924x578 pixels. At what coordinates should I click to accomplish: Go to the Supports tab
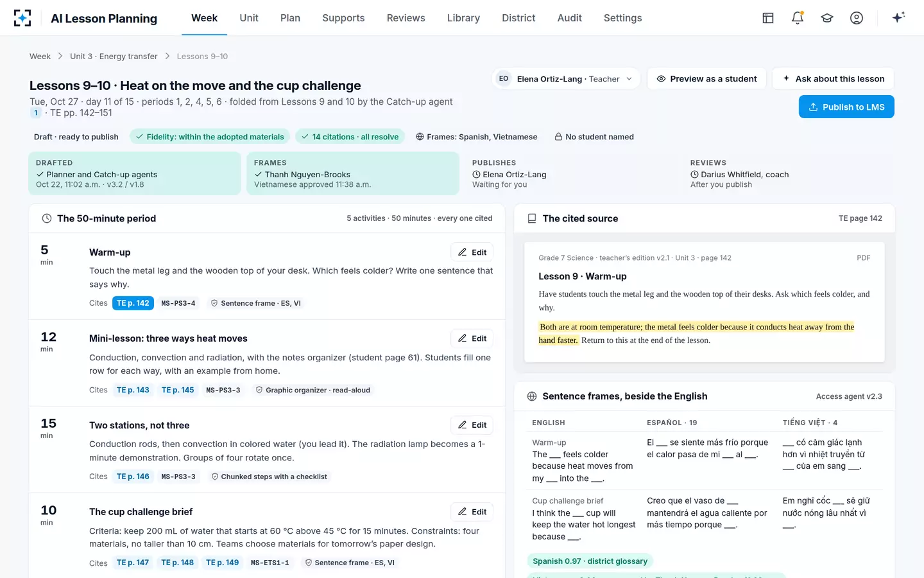(343, 18)
